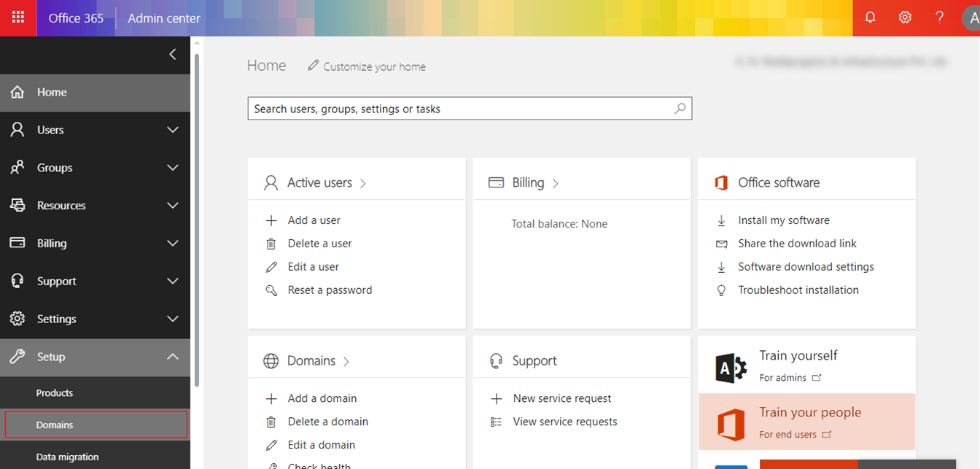
Task: Open the app launcher waffle icon
Action: [x=18, y=18]
